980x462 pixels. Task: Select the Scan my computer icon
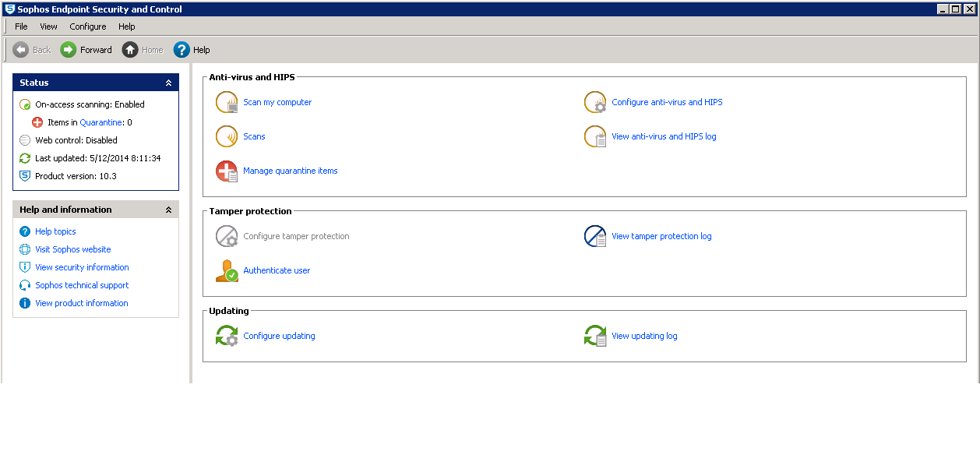(226, 101)
